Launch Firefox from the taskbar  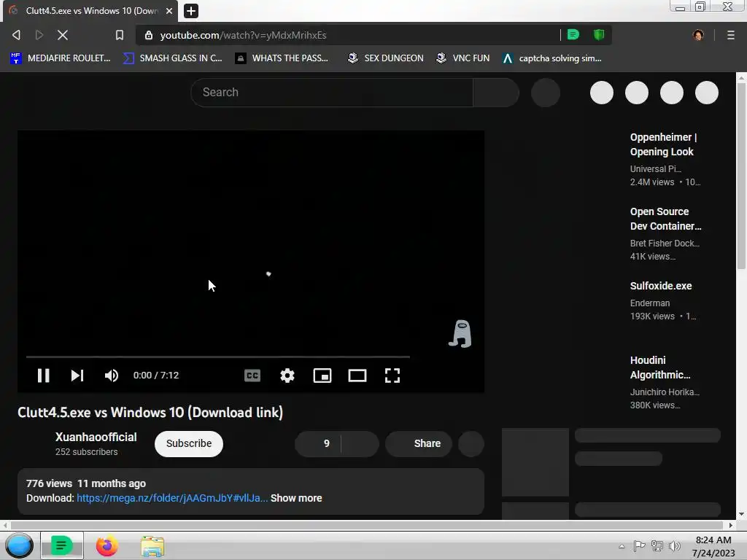(107, 545)
